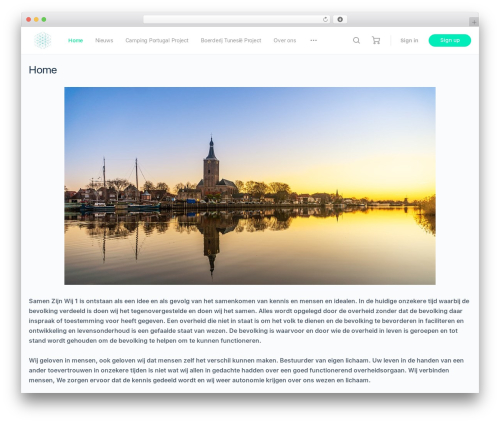The width and height of the screenshot is (500, 423).
Task: Open the Over ons menu item
Action: pos(285,40)
